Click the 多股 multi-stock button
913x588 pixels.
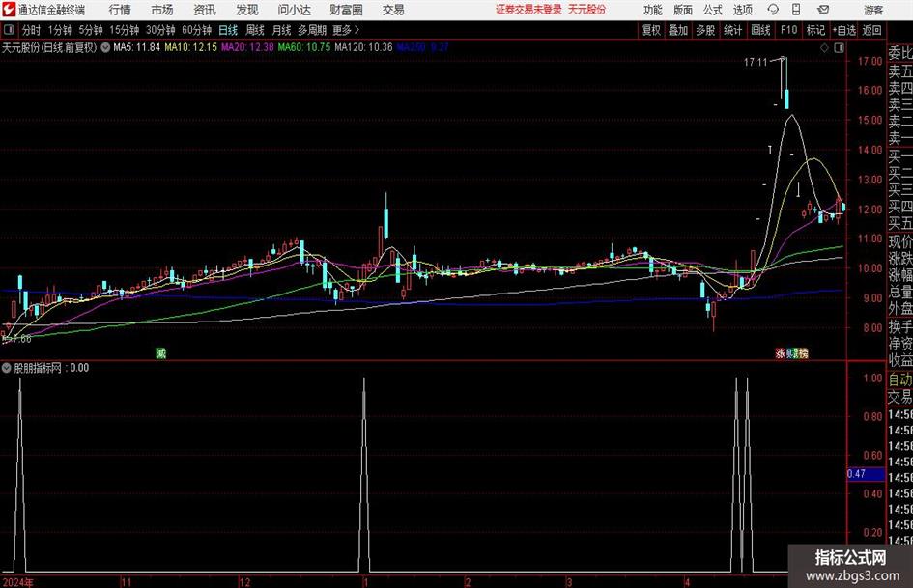705,30
